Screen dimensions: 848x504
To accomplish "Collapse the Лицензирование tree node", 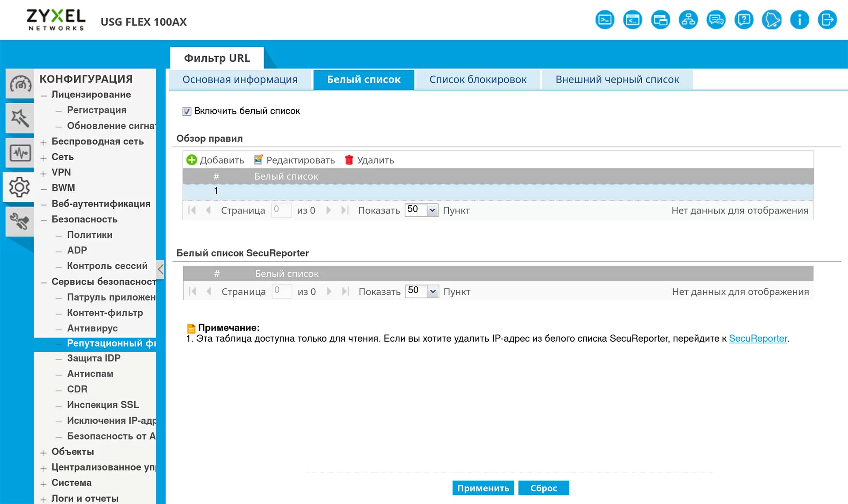I will (x=43, y=95).
